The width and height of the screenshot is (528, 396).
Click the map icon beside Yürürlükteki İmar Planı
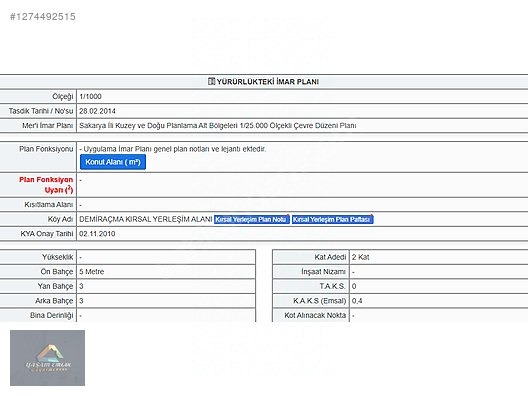click(211, 81)
